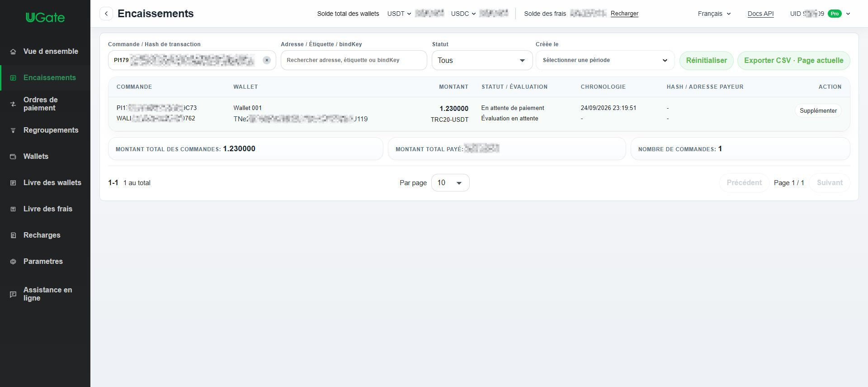Viewport: 868px width, 387px height.
Task: Click the Recharges sidebar icon
Action: pos(13,235)
